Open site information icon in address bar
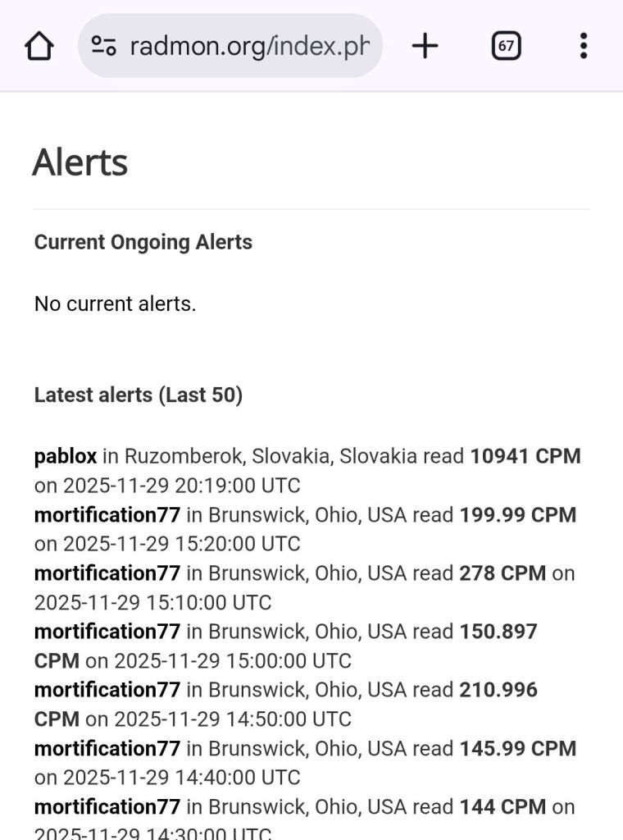Screen dimensions: 623x840 103,46
